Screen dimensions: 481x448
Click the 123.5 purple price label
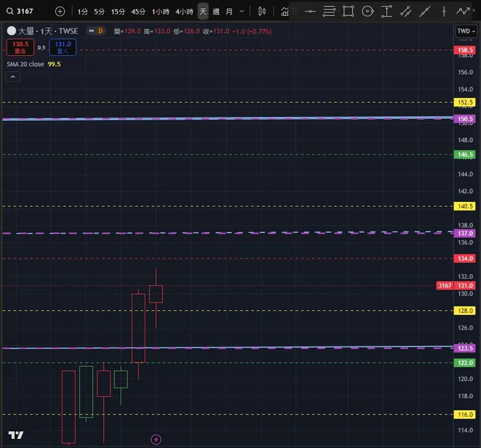coord(465,349)
